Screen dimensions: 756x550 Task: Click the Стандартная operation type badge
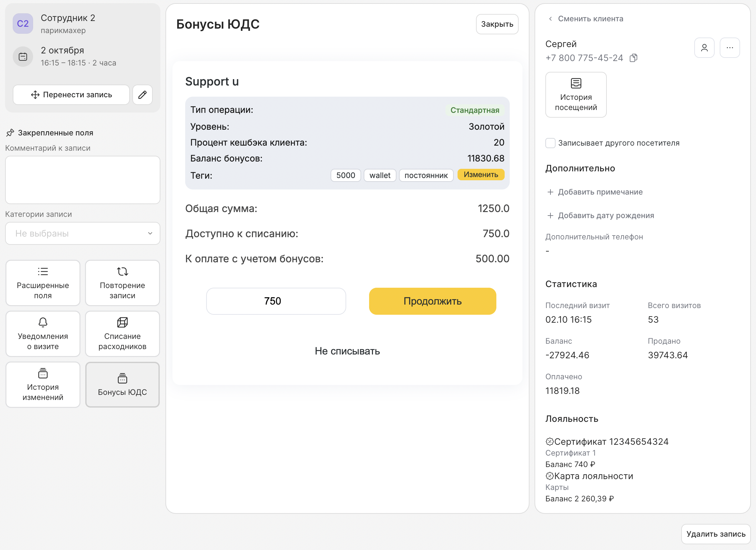point(475,110)
